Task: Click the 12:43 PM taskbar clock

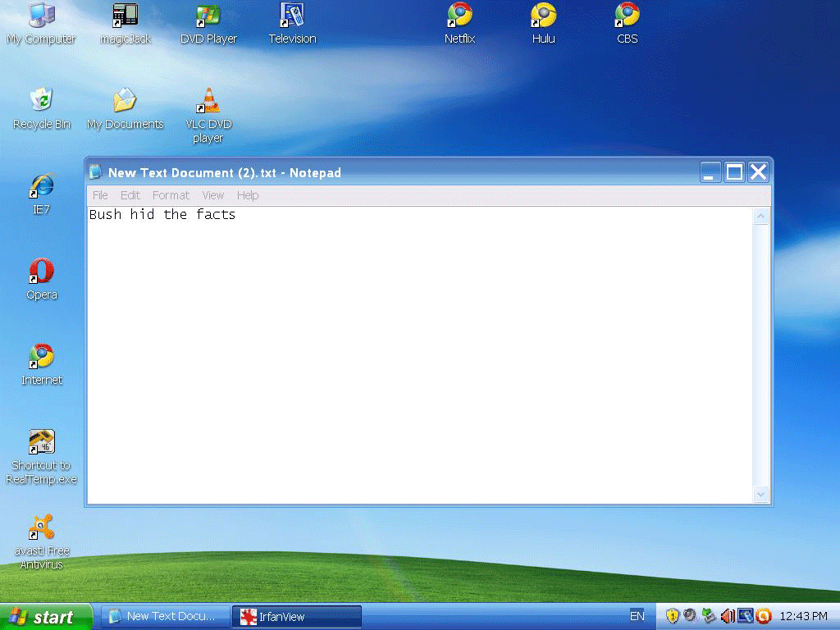Action: [x=803, y=617]
